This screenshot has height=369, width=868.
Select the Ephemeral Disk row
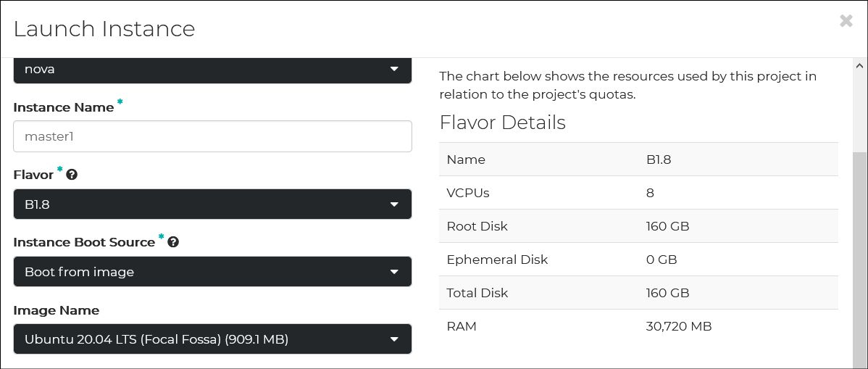pyautogui.click(x=638, y=260)
